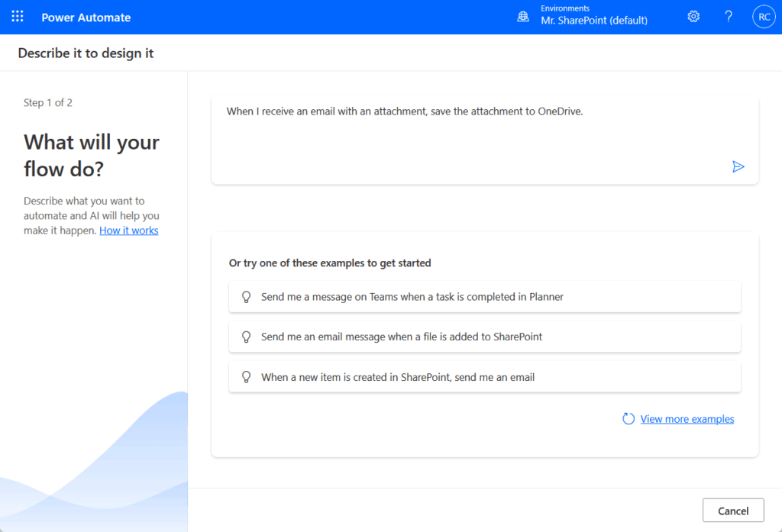782x532 pixels.
Task: Open the How it works link
Action: pyautogui.click(x=128, y=231)
